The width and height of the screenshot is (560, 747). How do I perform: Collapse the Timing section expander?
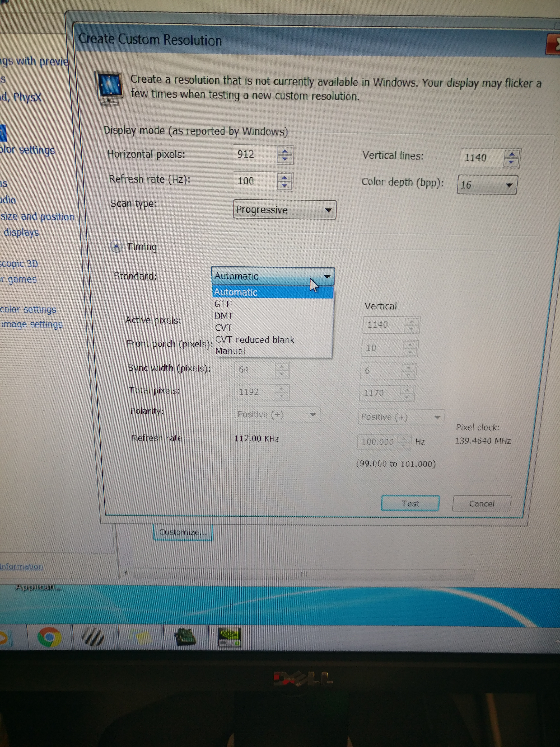[x=116, y=246]
